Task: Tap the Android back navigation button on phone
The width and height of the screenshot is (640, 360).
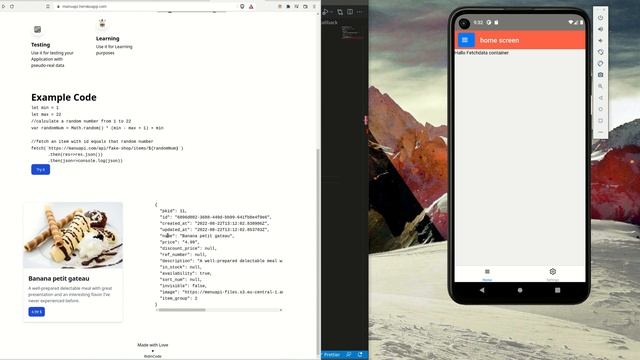Action: pyautogui.click(x=482, y=290)
